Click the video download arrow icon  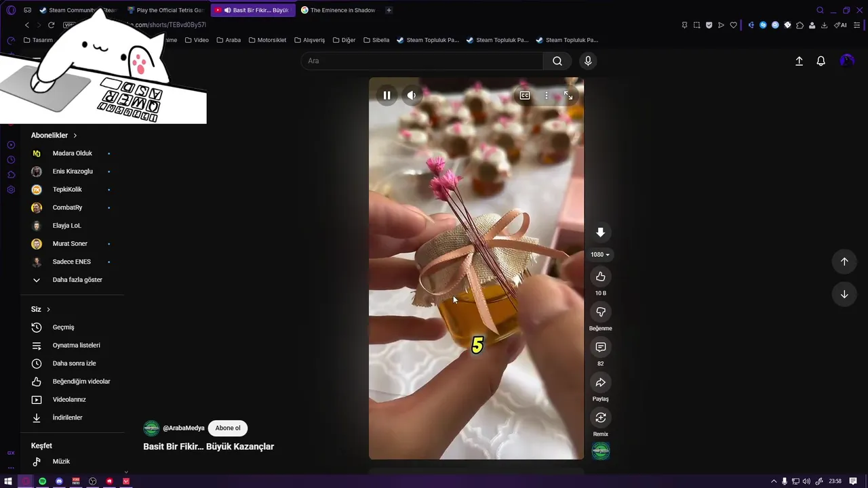[x=600, y=232]
